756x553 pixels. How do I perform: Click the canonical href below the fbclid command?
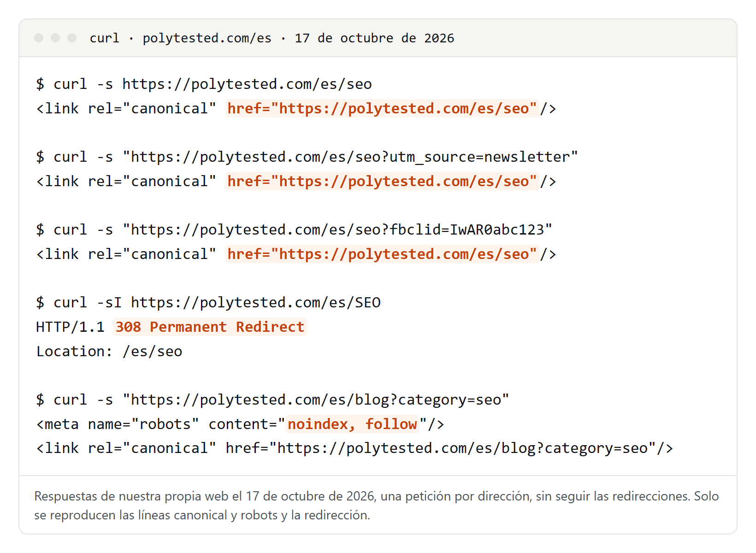tap(382, 254)
